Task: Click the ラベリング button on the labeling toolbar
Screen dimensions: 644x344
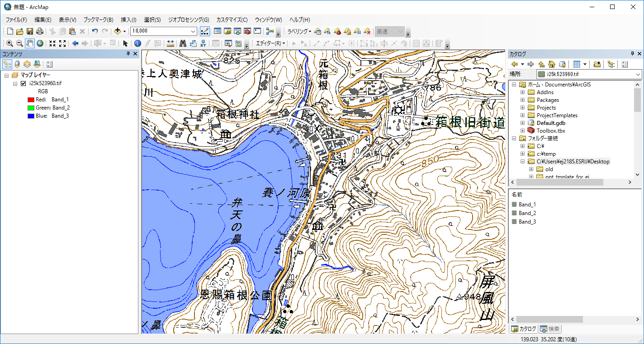Action: 298,31
